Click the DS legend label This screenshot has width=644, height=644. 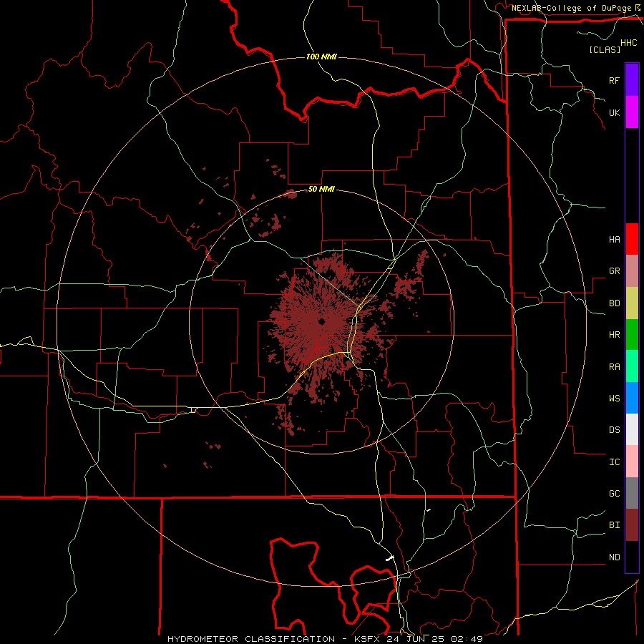(614, 429)
